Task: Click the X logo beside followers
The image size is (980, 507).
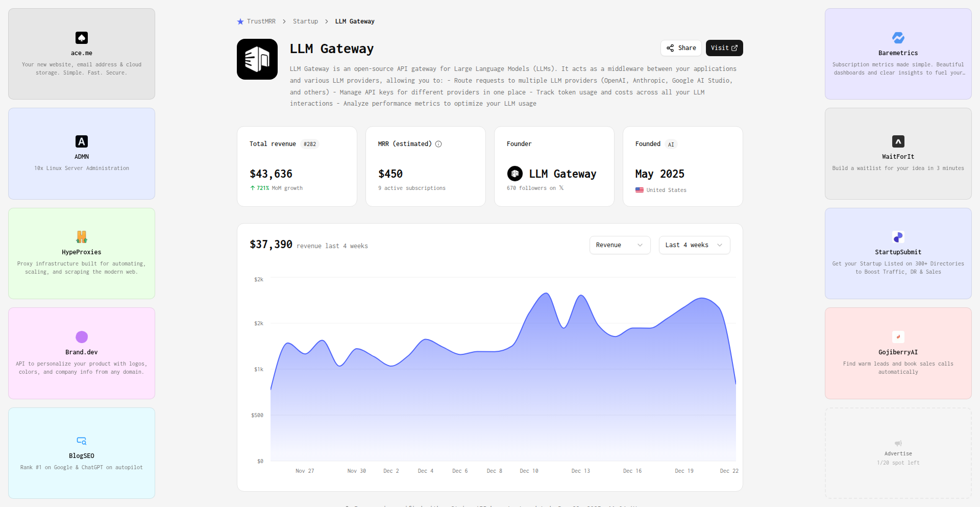Action: click(x=561, y=188)
